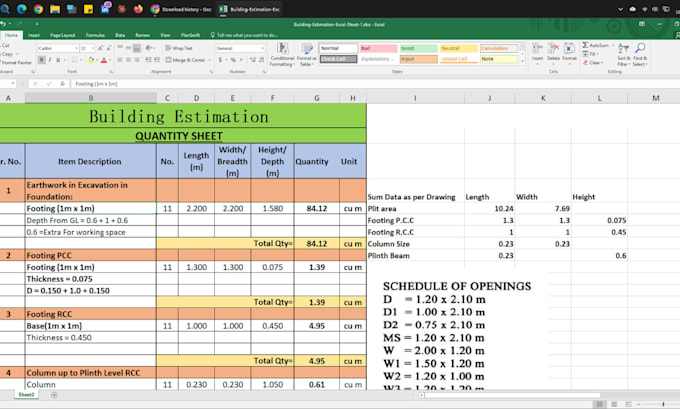The width and height of the screenshot is (680, 409).
Task: Open File Explorer from the taskbar
Action: point(55,9)
